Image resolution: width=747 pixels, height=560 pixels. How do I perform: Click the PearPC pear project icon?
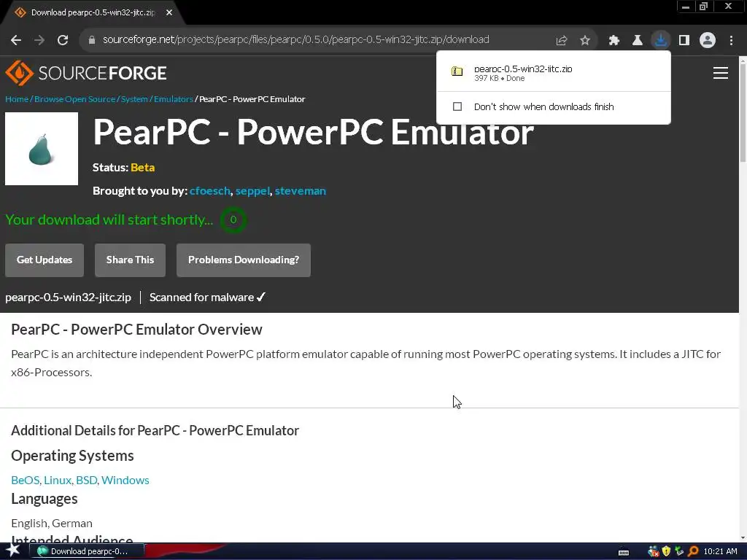tap(42, 149)
